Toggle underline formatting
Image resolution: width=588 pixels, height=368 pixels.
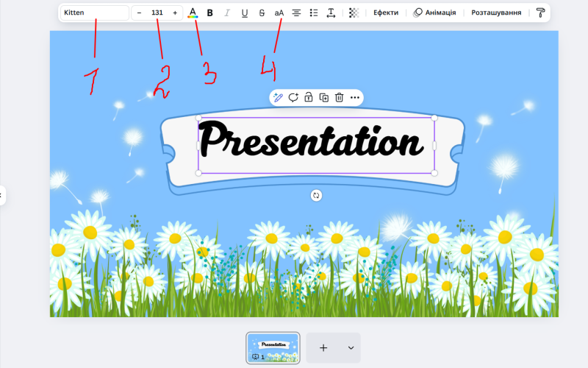[245, 13]
